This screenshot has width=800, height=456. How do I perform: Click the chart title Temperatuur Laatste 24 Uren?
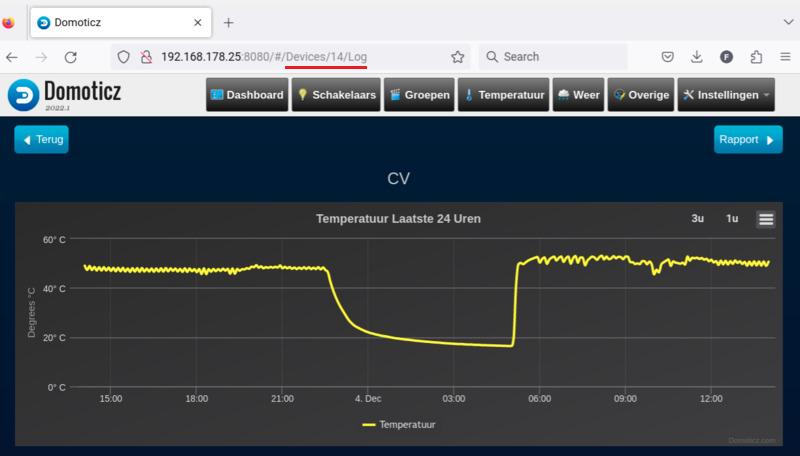(x=398, y=218)
